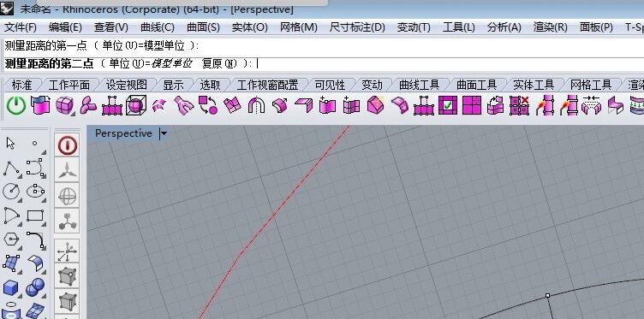The width and height of the screenshot is (644, 319).
Task: Select the control point curve tool
Action: pyautogui.click(x=35, y=168)
